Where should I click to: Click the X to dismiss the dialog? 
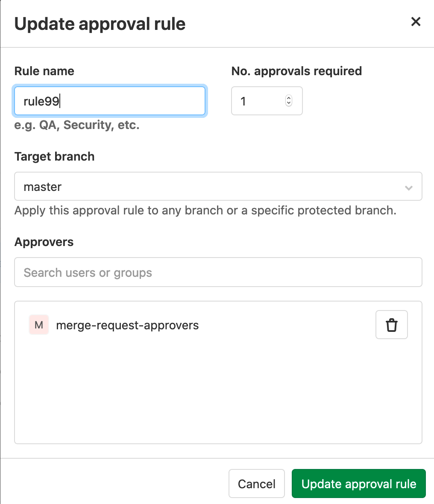tap(416, 22)
